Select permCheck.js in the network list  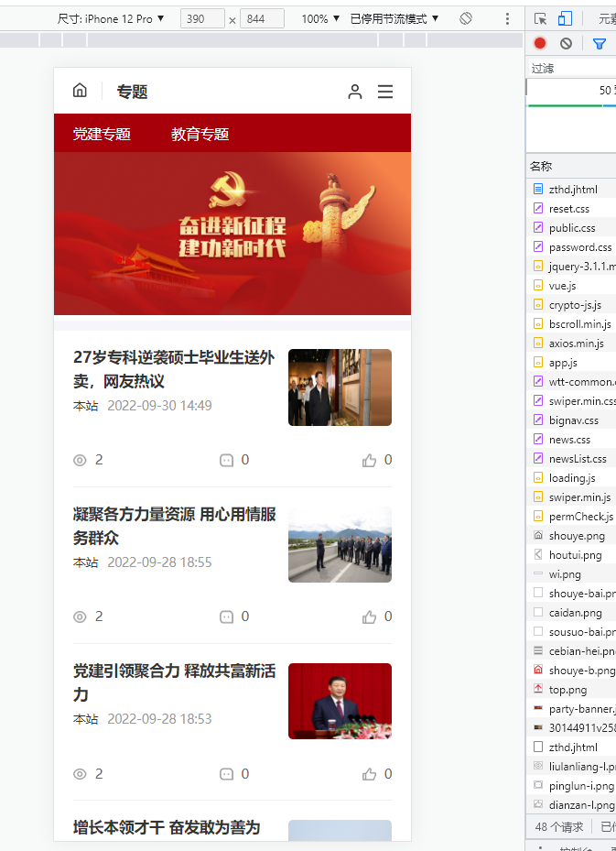tap(571, 516)
